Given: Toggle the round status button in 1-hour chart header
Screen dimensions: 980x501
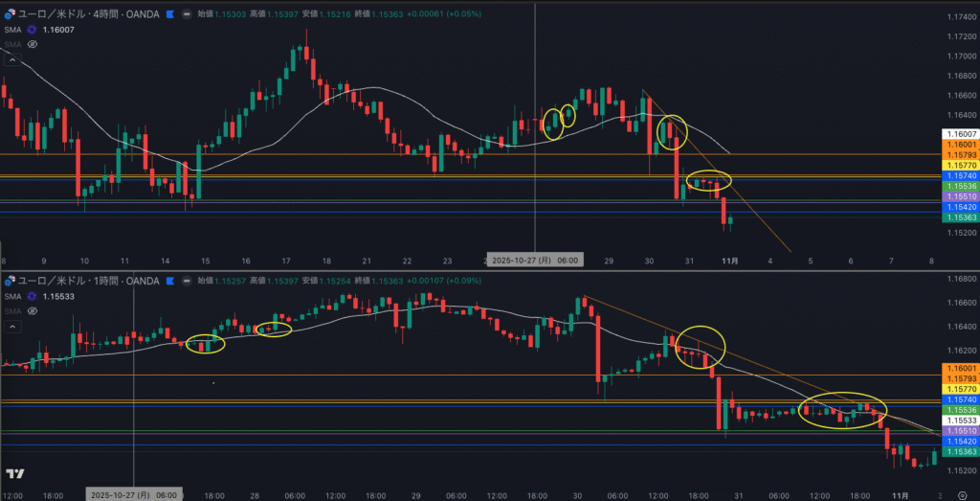Looking at the screenshot, I should point(186,281).
